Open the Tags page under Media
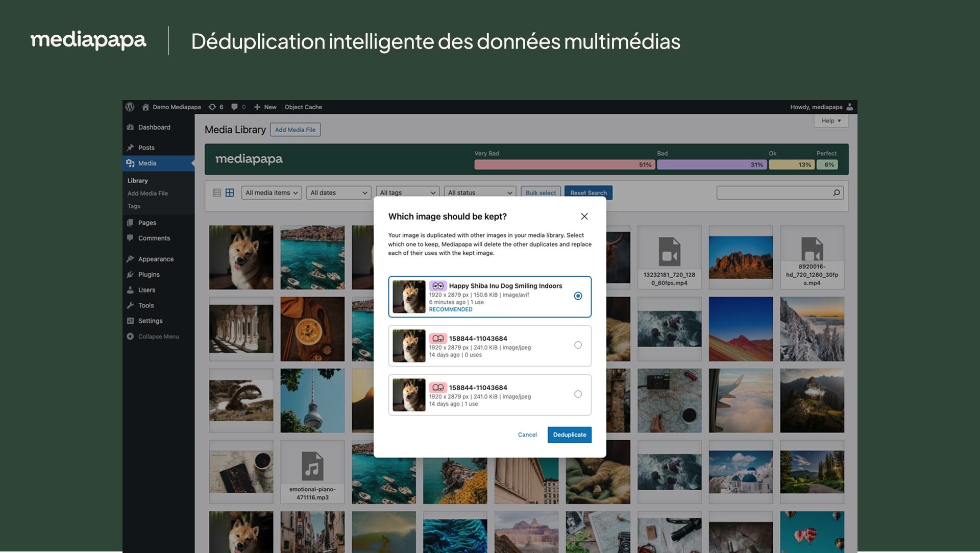This screenshot has width=980, height=553. point(134,206)
